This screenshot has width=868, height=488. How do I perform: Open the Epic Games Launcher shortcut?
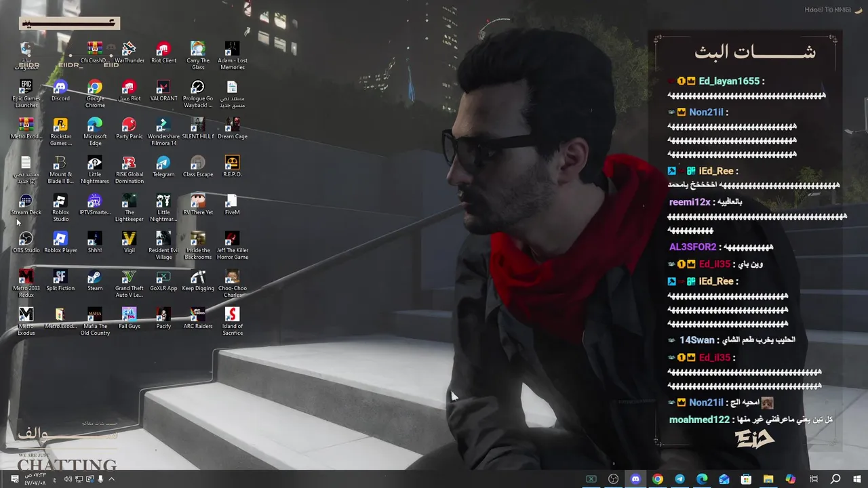26,94
